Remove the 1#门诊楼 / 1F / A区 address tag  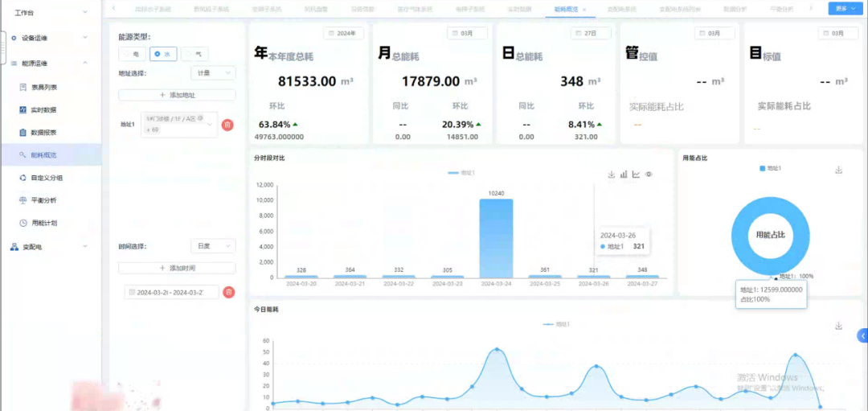200,117
